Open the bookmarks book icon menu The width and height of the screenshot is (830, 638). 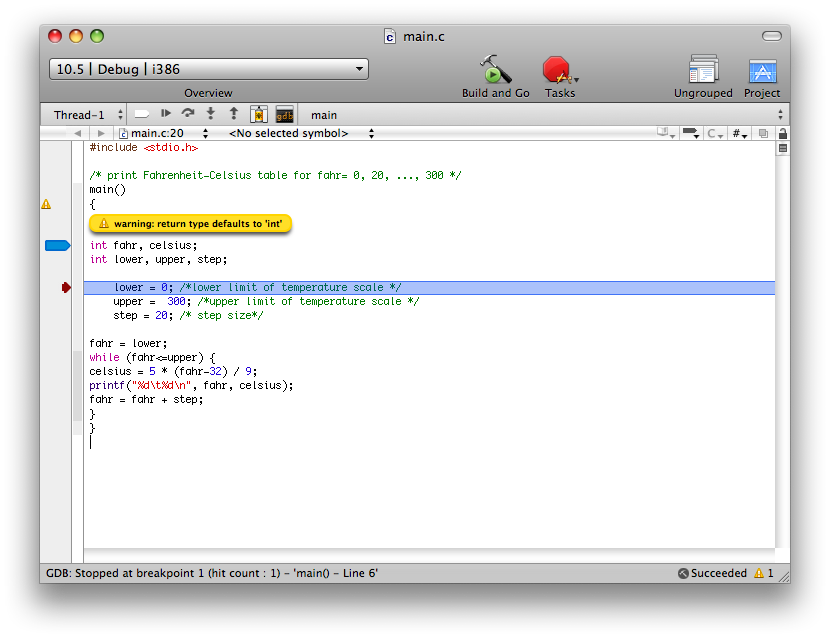click(665, 133)
